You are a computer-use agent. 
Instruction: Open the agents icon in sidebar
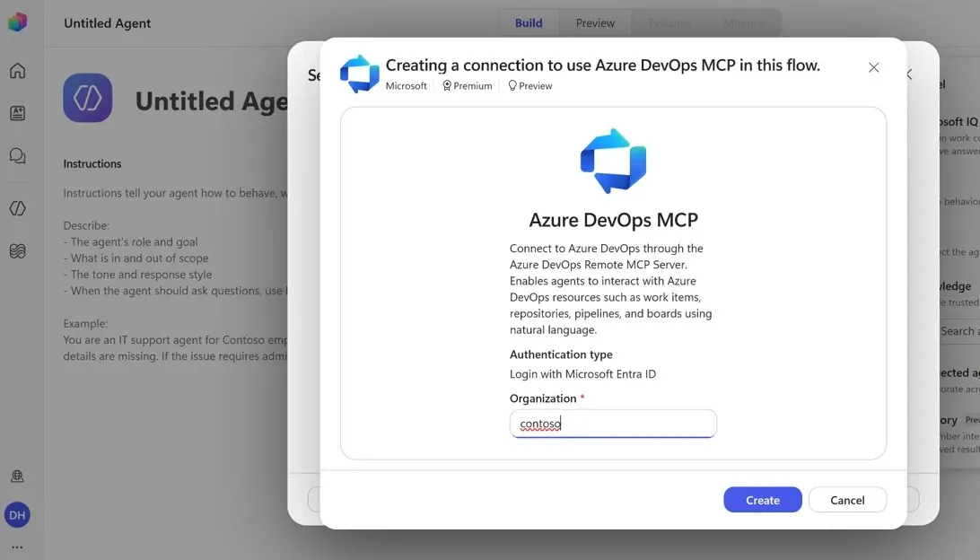pyautogui.click(x=18, y=113)
